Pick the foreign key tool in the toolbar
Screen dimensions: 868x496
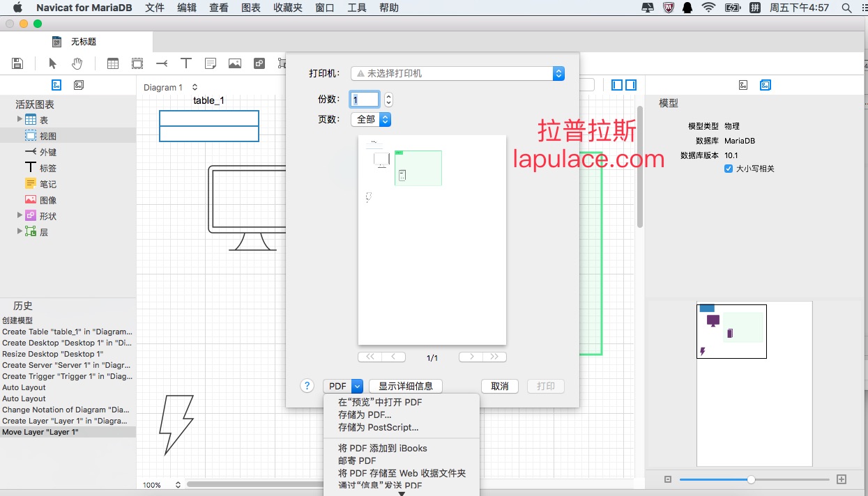tap(162, 63)
